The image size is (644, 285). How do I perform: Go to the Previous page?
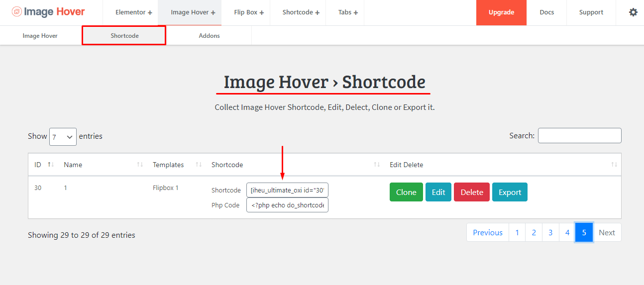tap(488, 232)
